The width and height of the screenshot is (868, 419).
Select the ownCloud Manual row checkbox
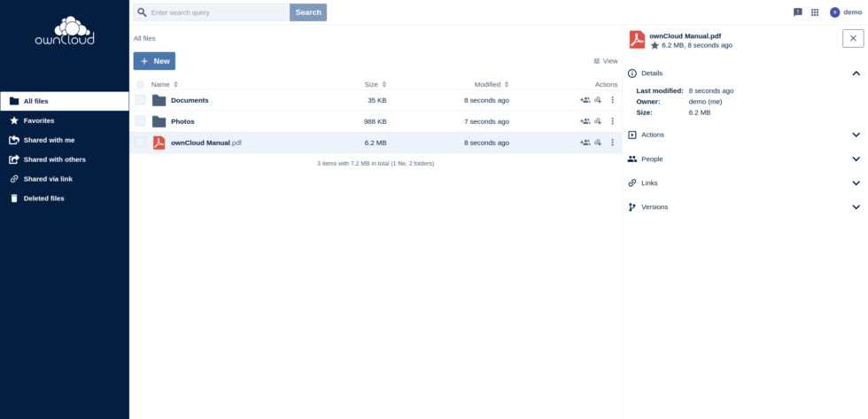tap(140, 143)
